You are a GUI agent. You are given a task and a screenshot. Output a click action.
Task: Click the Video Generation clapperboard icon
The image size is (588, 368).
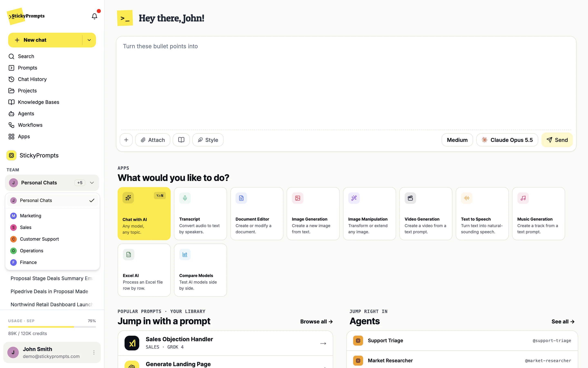[410, 198]
